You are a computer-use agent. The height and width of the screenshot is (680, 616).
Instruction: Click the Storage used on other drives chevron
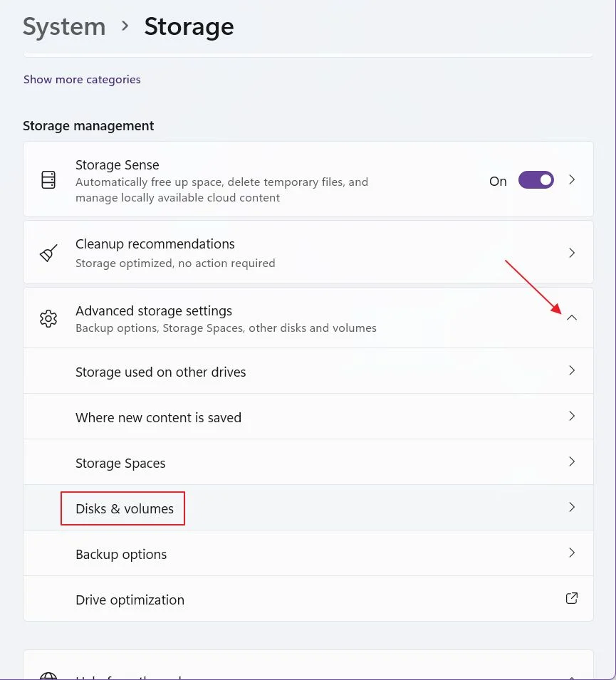tap(572, 370)
